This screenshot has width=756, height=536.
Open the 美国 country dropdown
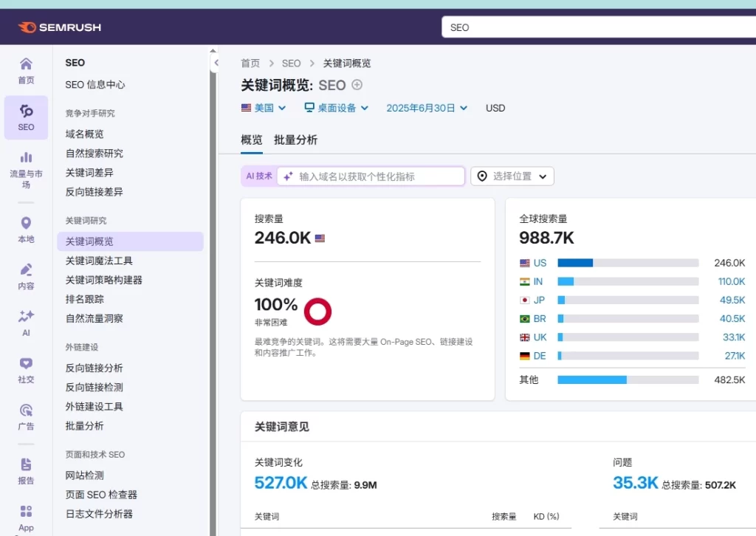[264, 108]
